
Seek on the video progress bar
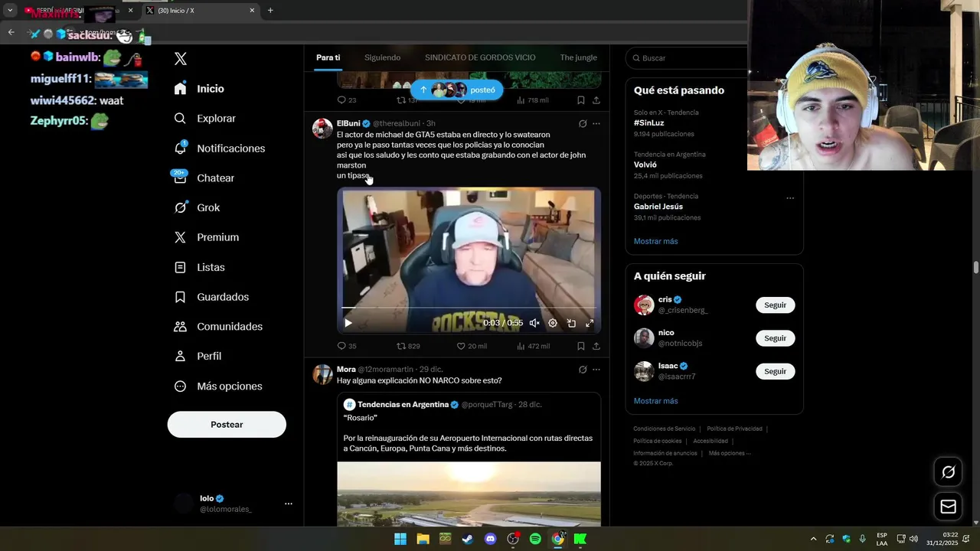tap(469, 308)
